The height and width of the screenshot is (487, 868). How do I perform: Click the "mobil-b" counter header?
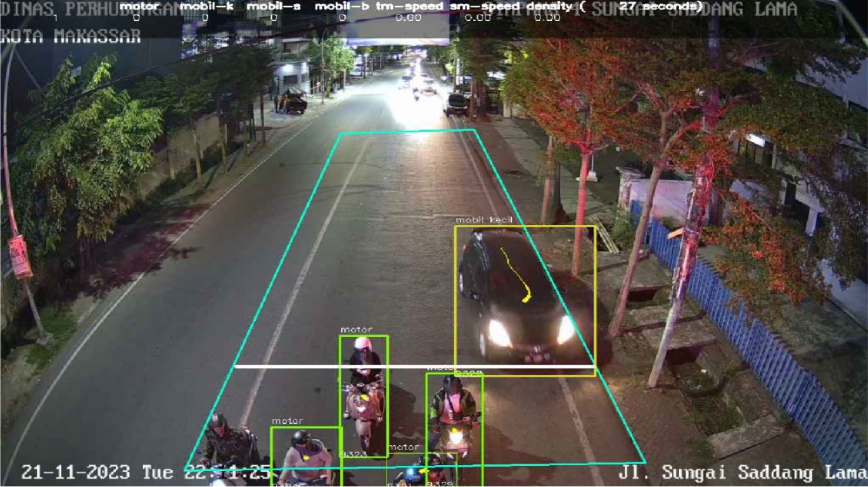pos(342,6)
